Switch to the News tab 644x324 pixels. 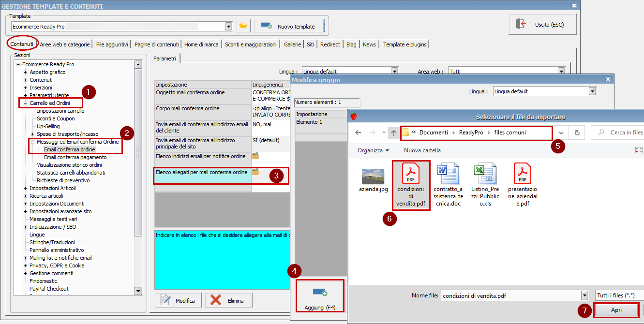[369, 44]
